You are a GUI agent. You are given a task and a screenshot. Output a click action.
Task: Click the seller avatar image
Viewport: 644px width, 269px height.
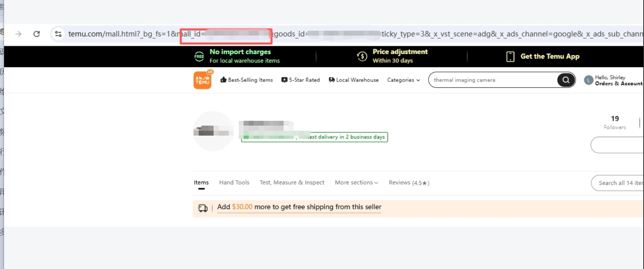213,131
